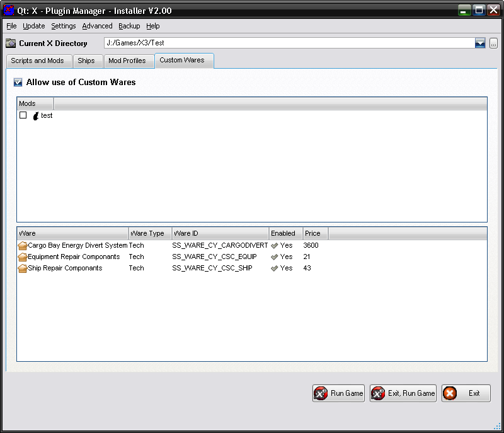Select Equipment Repair Componants row

click(252, 257)
